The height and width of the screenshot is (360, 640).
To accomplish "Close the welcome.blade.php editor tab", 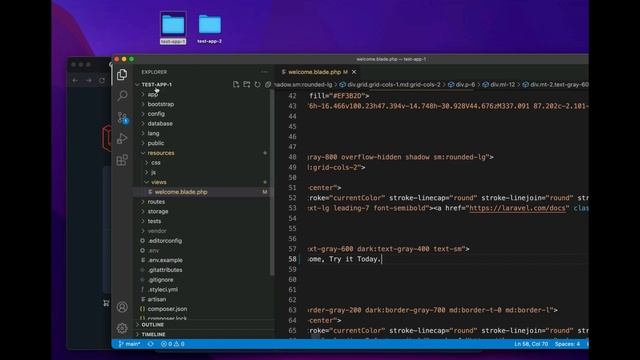I will (x=354, y=72).
